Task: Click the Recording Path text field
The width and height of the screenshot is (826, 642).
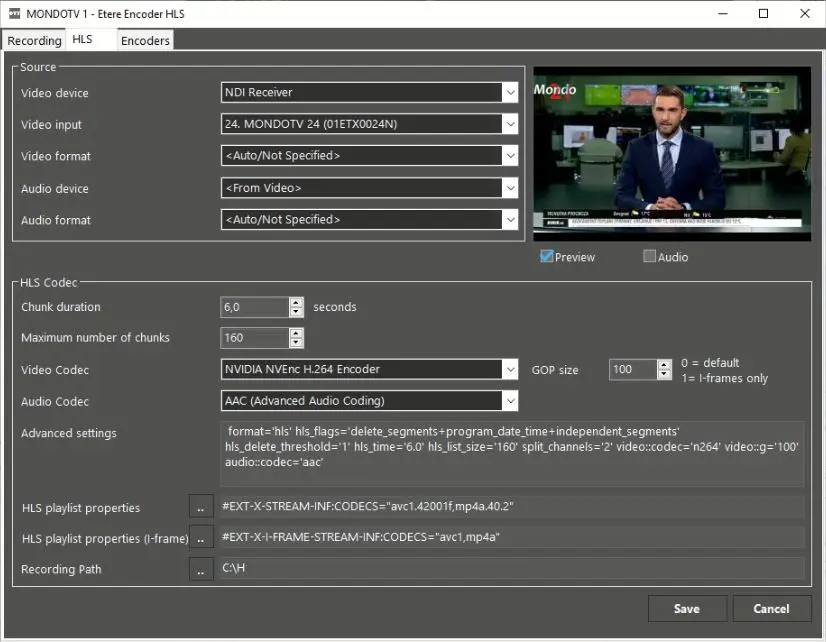Action: [510, 569]
